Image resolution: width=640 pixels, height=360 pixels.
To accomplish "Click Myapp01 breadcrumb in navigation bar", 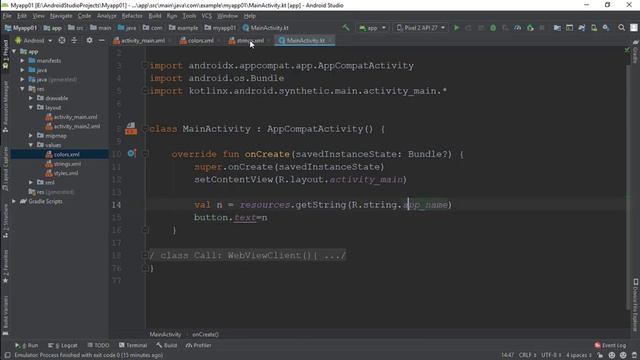I will point(21,28).
